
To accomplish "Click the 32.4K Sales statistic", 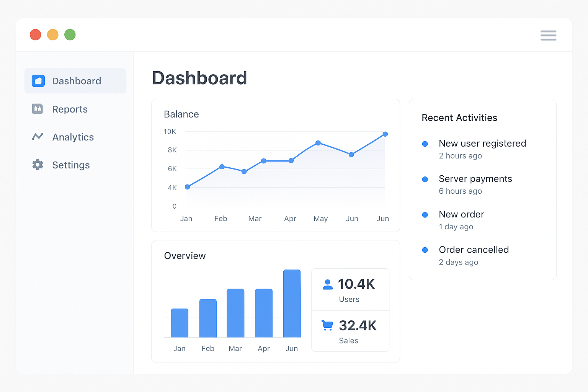I will (x=358, y=325).
